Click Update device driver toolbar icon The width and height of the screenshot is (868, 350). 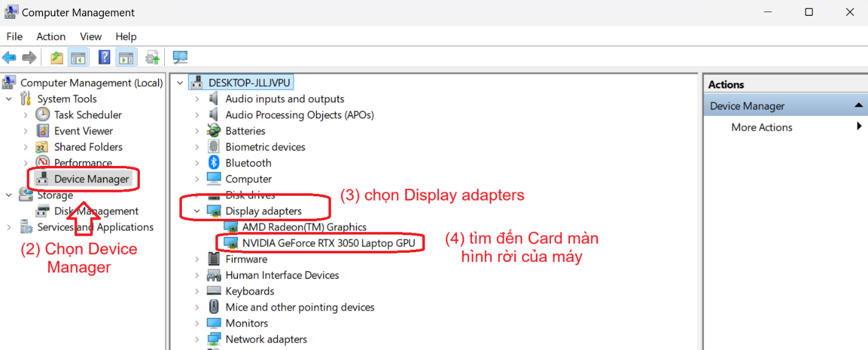tap(152, 58)
